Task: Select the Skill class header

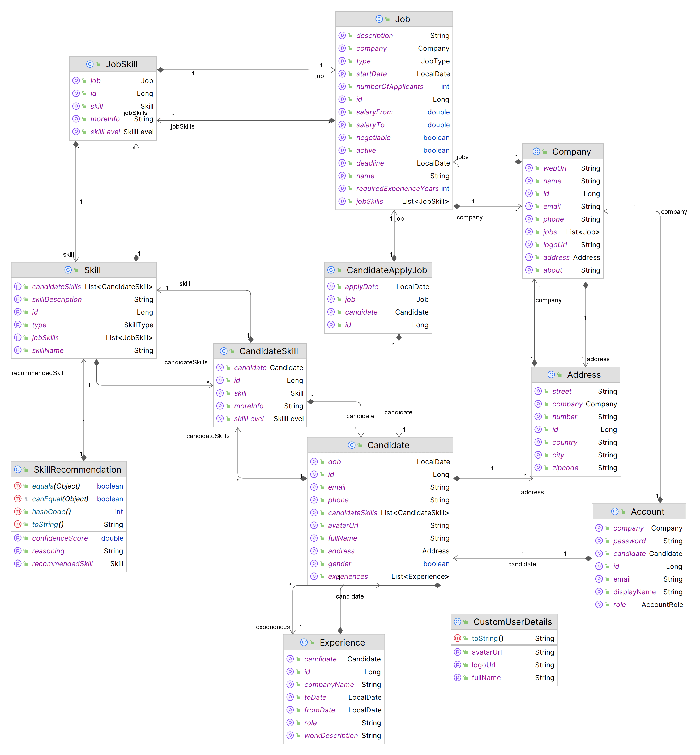Action: pyautogui.click(x=84, y=270)
